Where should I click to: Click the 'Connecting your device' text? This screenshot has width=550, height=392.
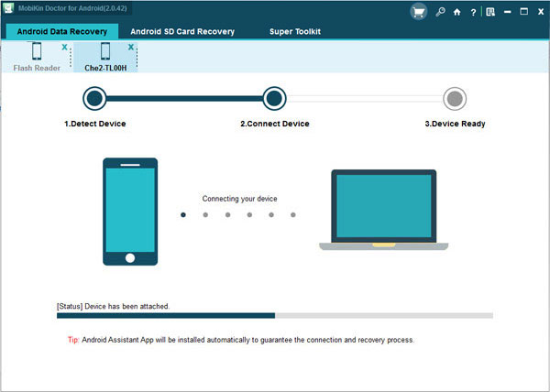pyautogui.click(x=239, y=199)
